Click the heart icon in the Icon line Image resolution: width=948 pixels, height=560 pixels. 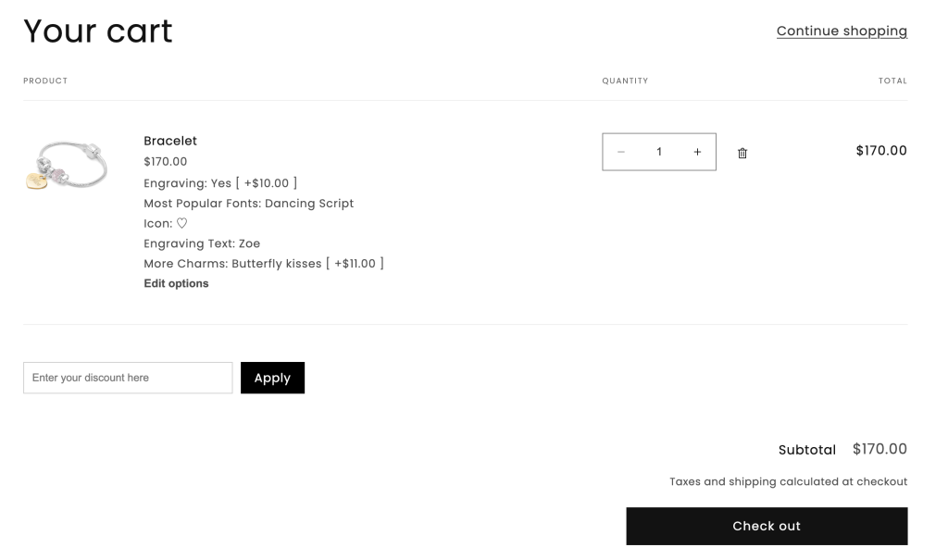(x=181, y=223)
